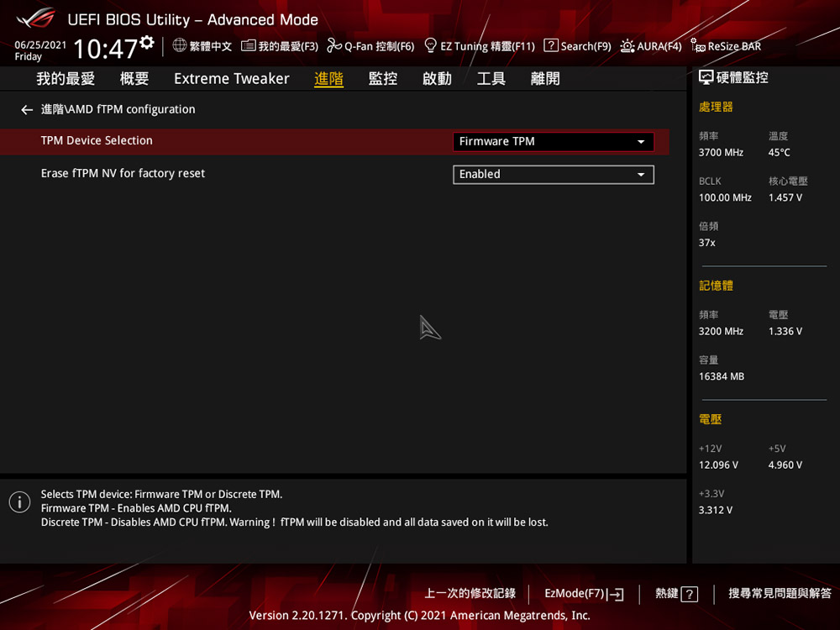Go back using the left arrow icon
Viewport: 840px width, 630px height.
click(x=27, y=110)
